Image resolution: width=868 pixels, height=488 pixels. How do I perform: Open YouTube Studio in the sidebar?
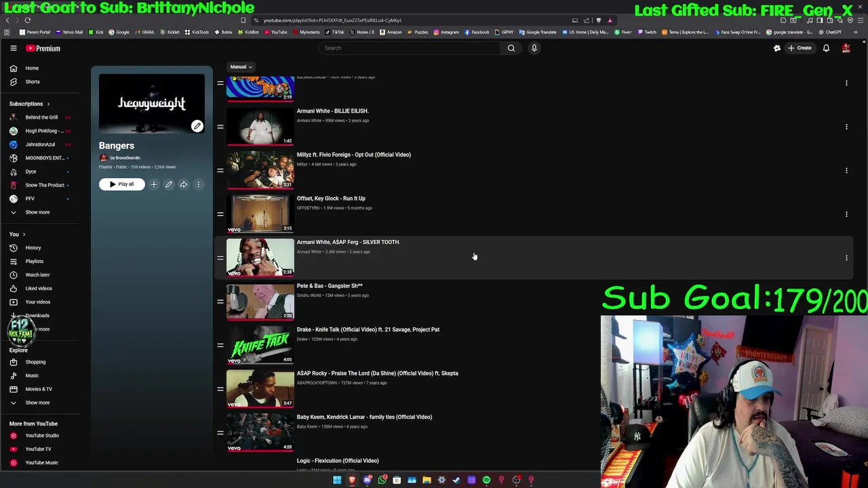pyautogui.click(x=42, y=436)
